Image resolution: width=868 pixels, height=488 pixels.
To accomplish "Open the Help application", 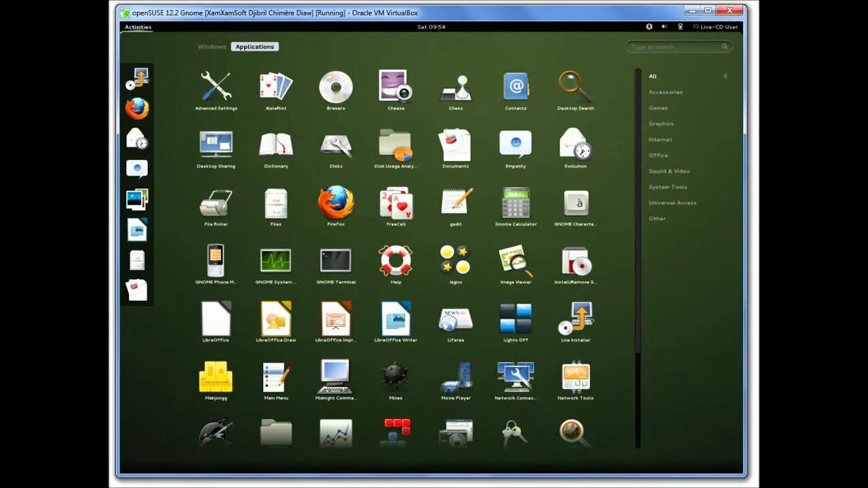I will click(396, 264).
